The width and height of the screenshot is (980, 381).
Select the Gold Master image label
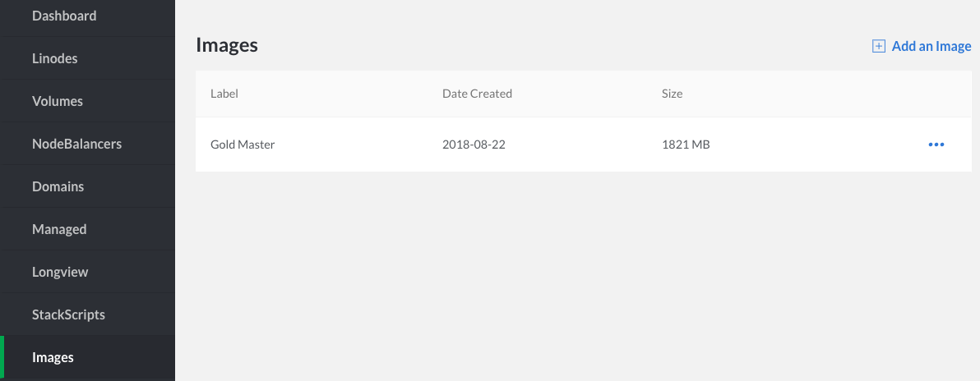(243, 145)
